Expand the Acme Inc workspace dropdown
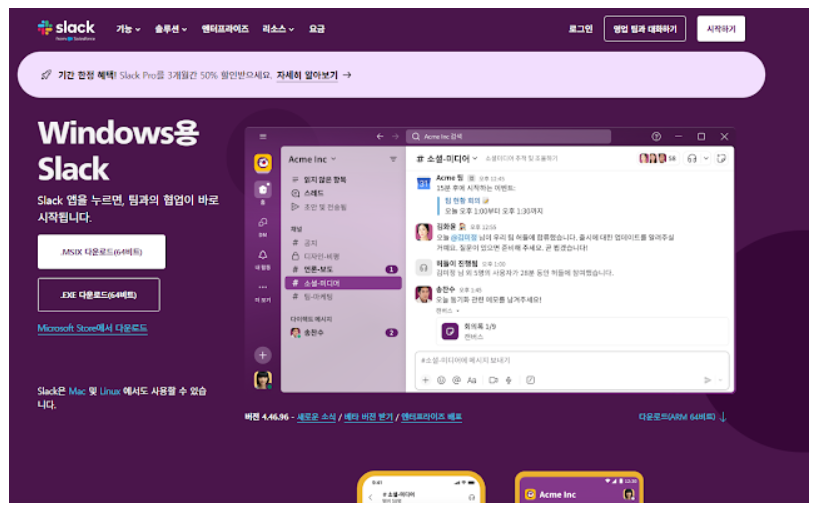 pos(313,159)
